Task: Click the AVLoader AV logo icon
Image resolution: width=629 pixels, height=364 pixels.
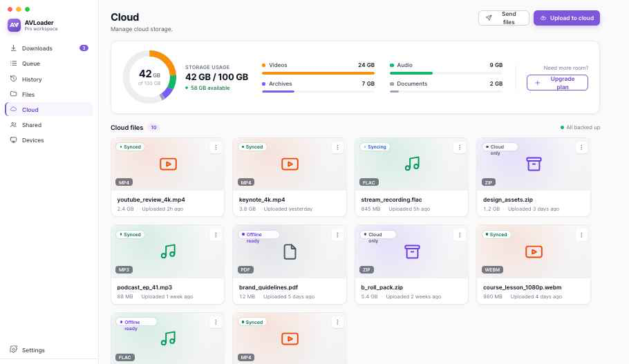Action: [x=14, y=25]
